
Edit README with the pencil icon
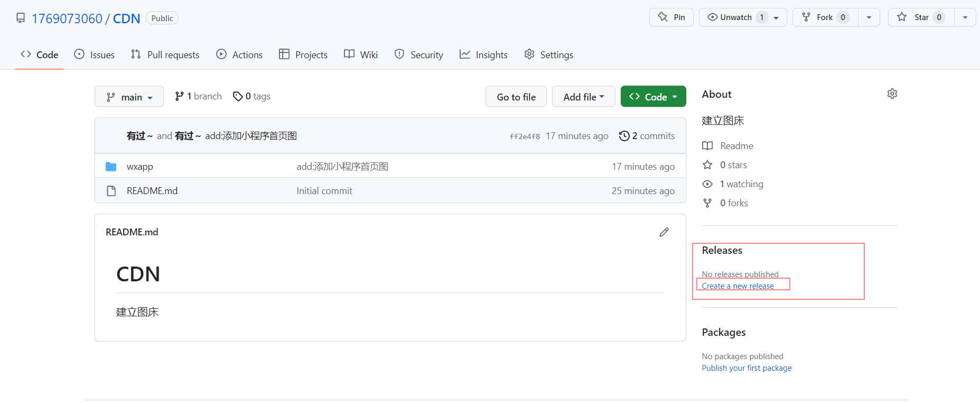(x=664, y=232)
